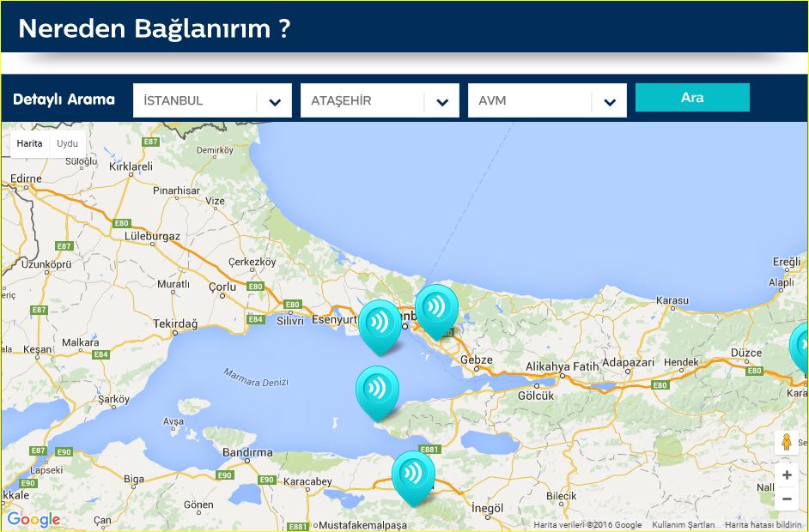Switch map to Harita view
This screenshot has width=809, height=532.
(x=29, y=144)
